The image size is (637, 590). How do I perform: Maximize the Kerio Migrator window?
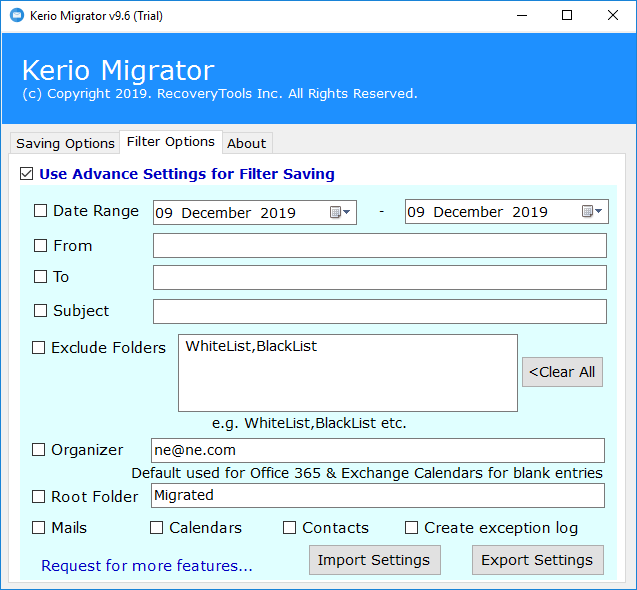[567, 15]
